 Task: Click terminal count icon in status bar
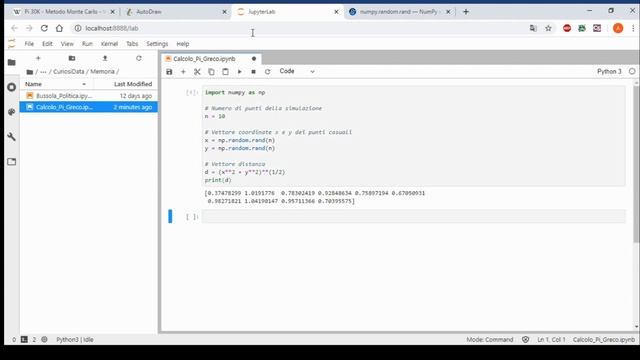click(x=24, y=340)
